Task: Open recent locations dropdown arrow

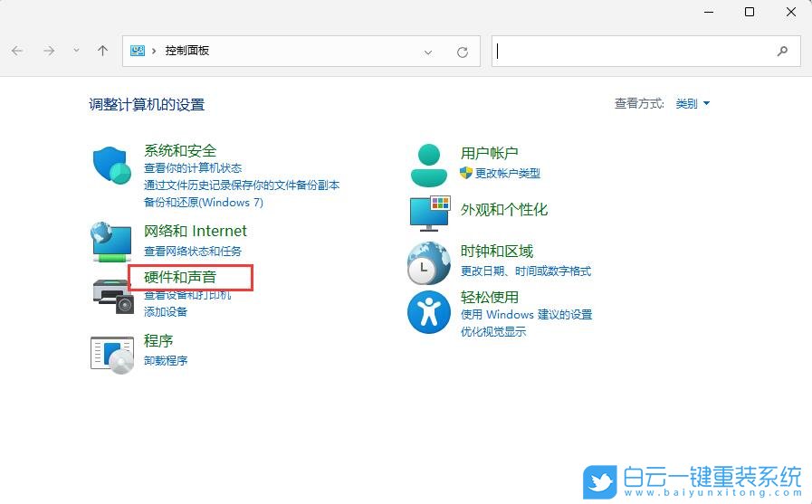Action: tap(76, 51)
